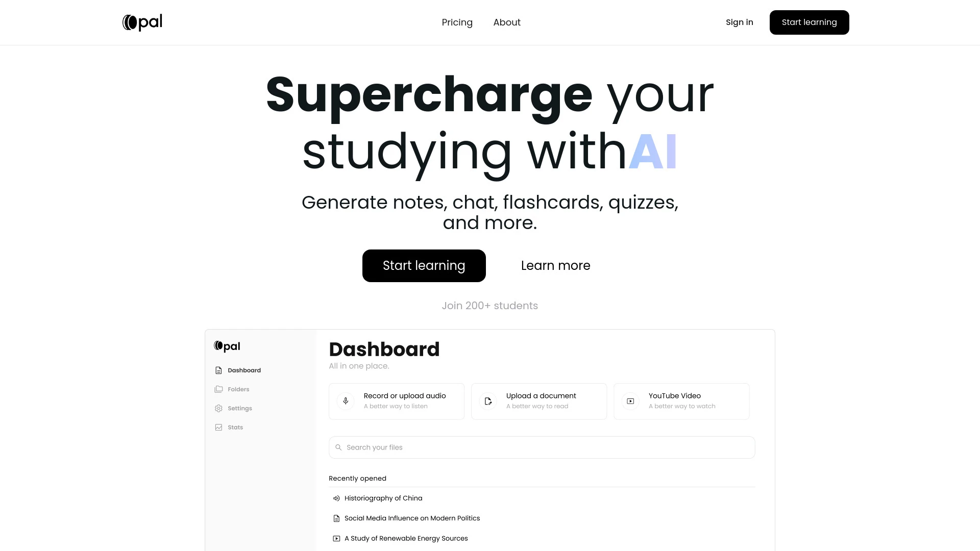Click the Record or upload audio icon
This screenshot has height=551, width=980.
click(x=345, y=401)
